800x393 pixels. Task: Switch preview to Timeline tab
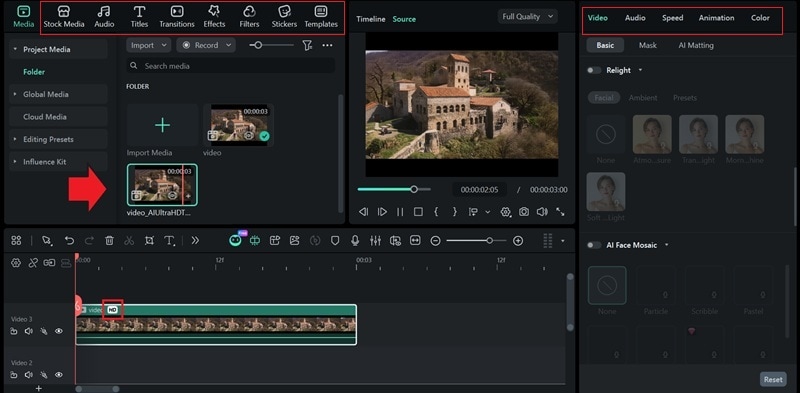point(371,19)
